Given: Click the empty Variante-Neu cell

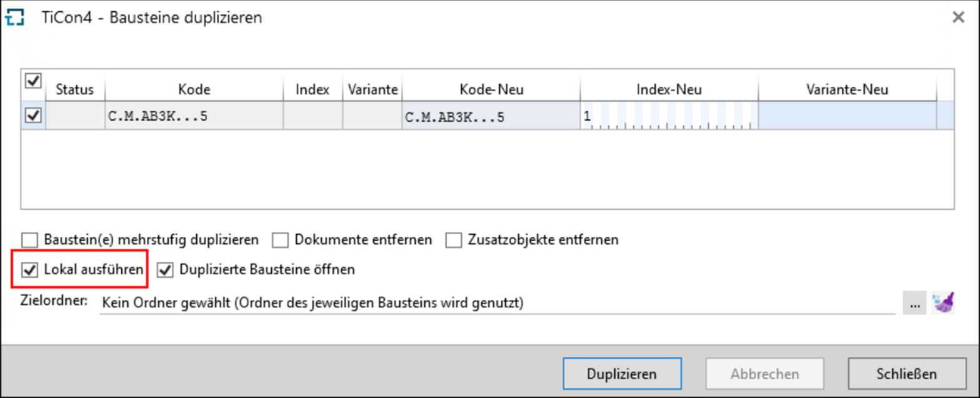Looking at the screenshot, I should coord(847,116).
